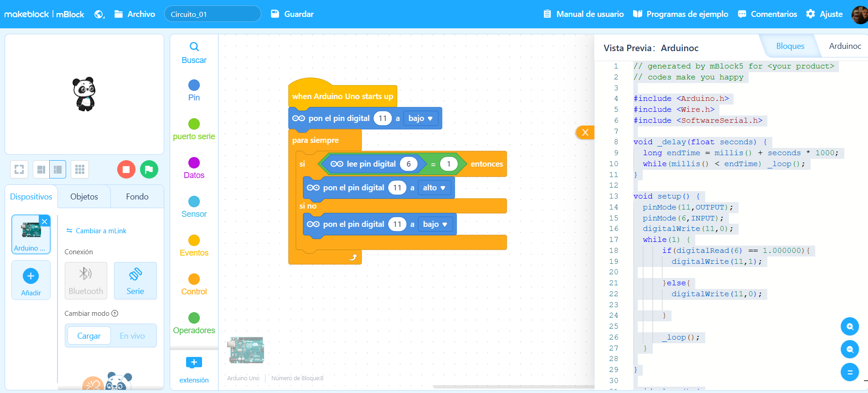Click the globe language icon

[99, 14]
